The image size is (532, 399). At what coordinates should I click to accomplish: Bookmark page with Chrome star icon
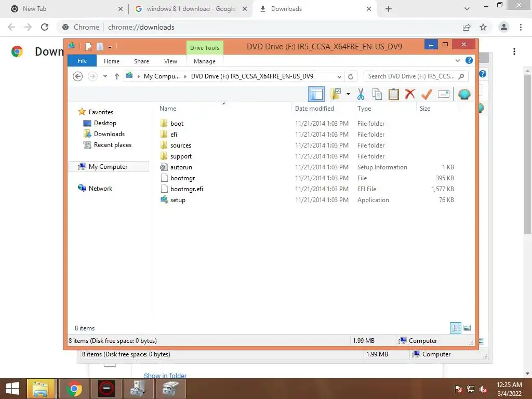[x=483, y=27]
